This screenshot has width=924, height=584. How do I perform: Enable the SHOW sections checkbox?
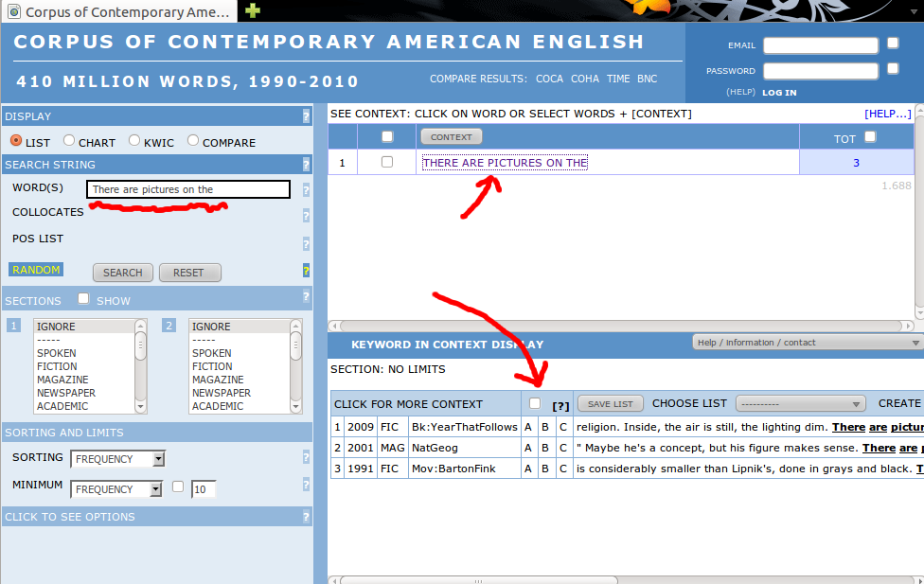pyautogui.click(x=83, y=299)
